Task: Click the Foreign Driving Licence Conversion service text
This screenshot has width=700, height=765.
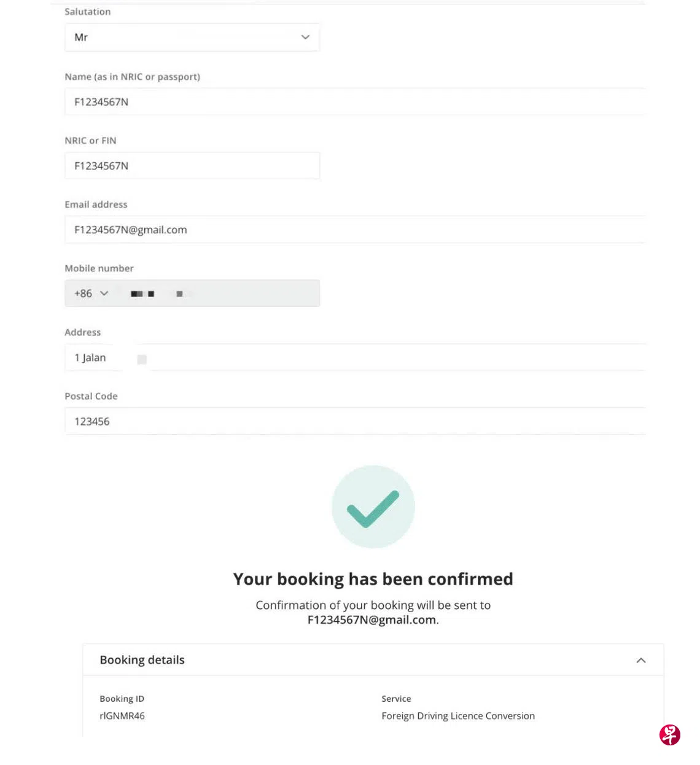Action: [x=458, y=716]
